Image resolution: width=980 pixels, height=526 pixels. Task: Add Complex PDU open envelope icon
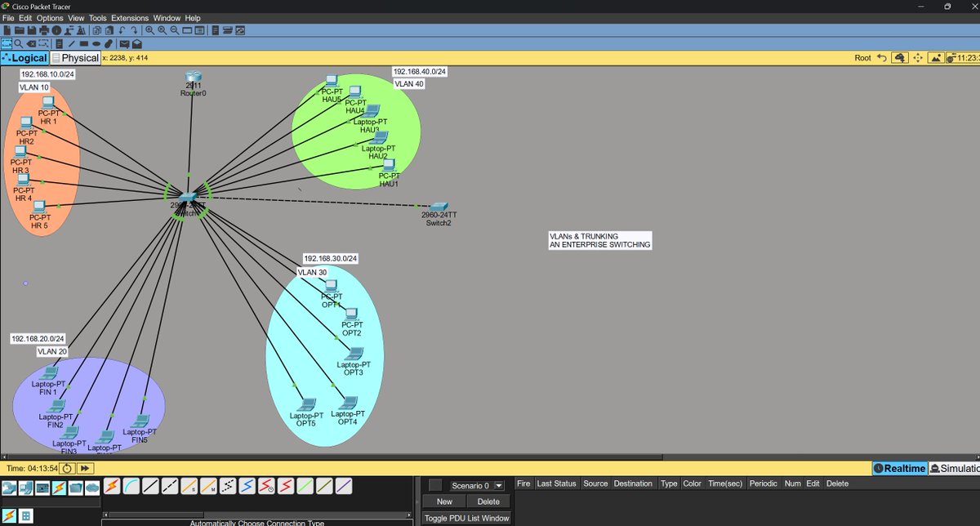click(x=137, y=43)
